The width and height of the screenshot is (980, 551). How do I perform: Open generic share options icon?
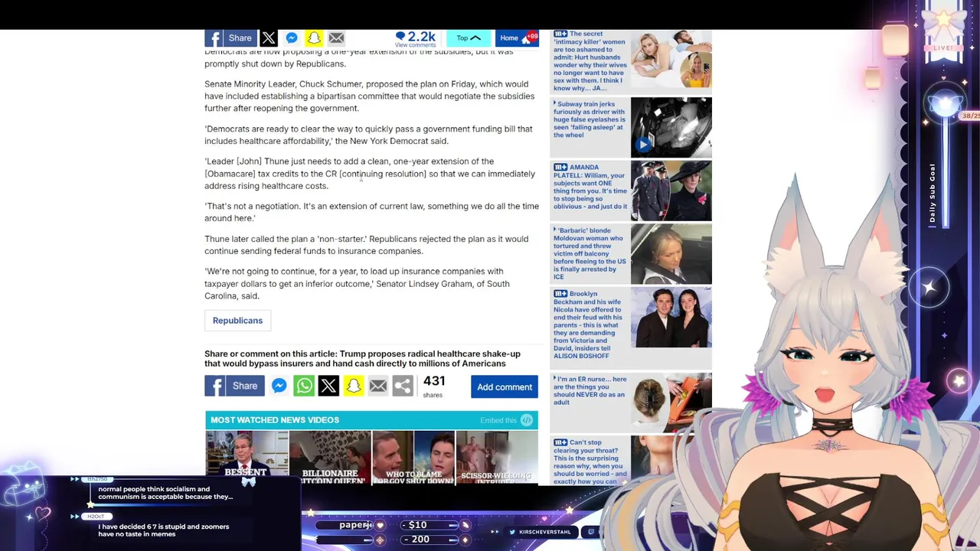(403, 386)
